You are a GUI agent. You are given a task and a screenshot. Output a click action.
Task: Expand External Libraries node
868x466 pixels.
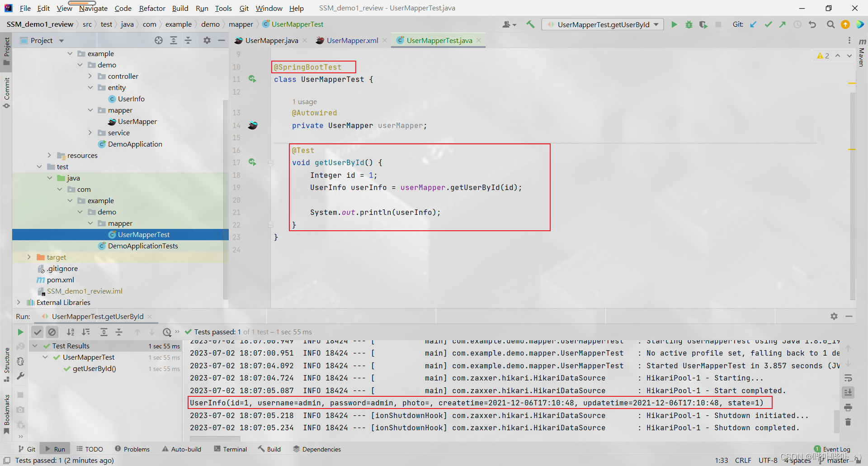[x=19, y=302]
